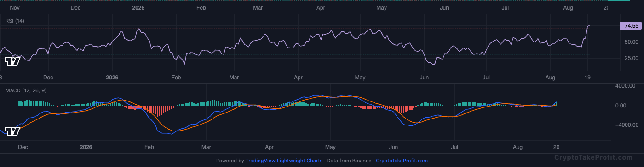644x167 pixels.
Task: Click the Feb label on MACD time axis
Action: click(x=149, y=147)
